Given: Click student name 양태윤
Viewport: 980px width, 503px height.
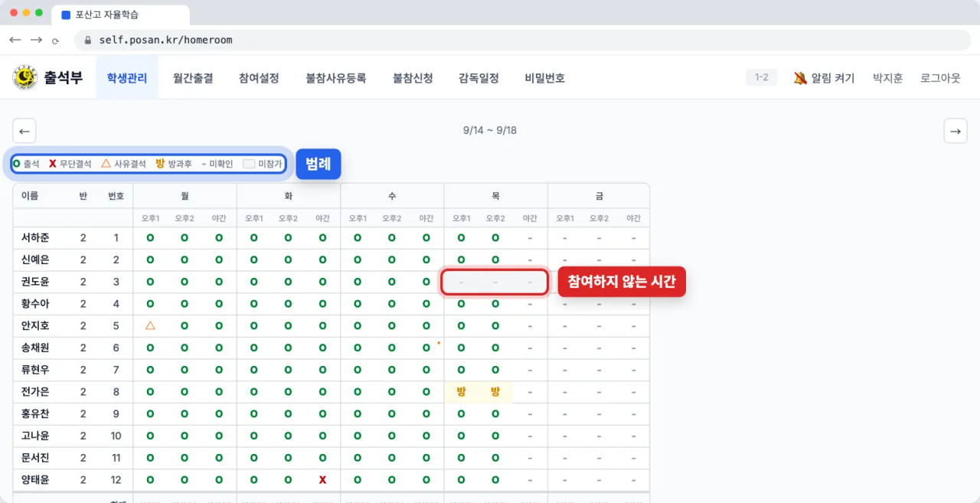Looking at the screenshot, I should [35, 479].
